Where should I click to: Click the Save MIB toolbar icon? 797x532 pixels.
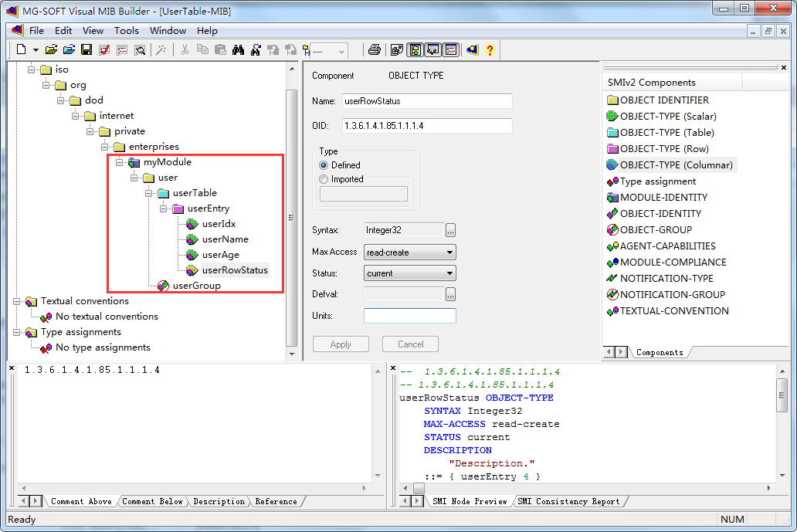coord(86,49)
